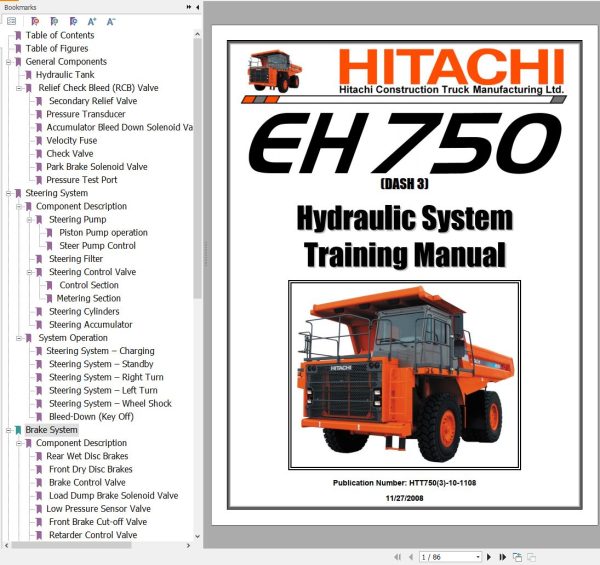Screen dimensions: 600x565
Task: Open the Steer Pump Control bookmark
Action: 97,246
